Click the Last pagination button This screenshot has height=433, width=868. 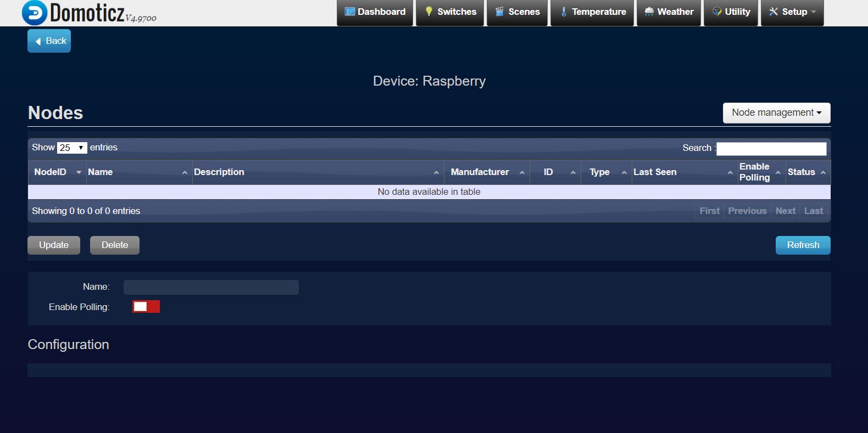point(814,211)
